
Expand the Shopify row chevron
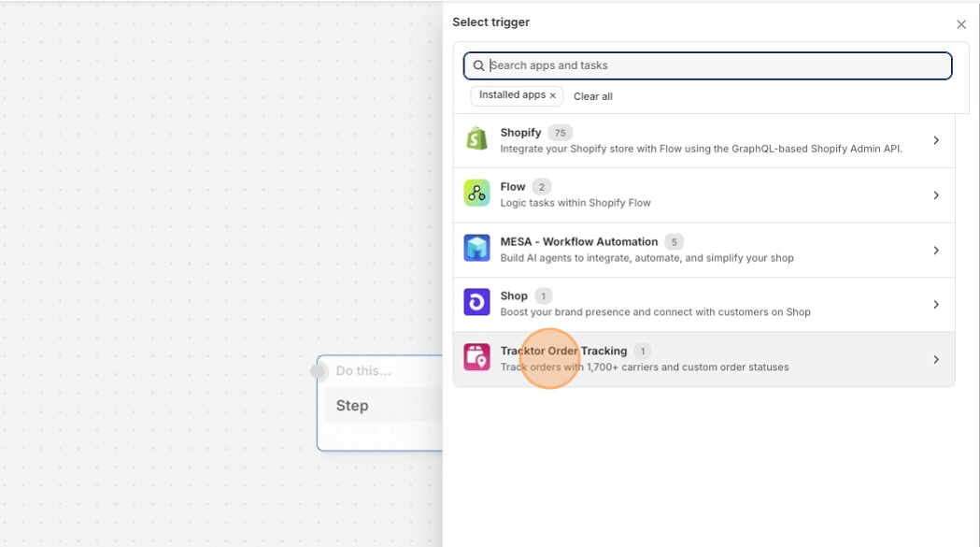coord(936,140)
